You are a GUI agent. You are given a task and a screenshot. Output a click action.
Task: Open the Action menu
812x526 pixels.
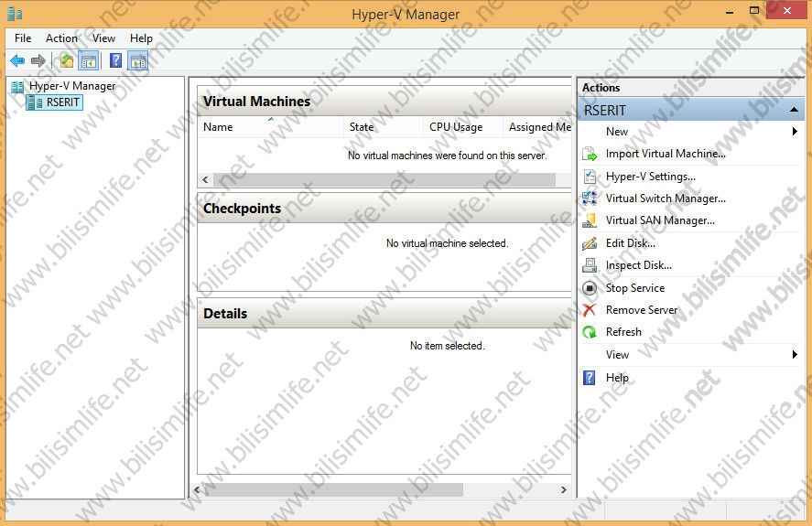coord(61,38)
